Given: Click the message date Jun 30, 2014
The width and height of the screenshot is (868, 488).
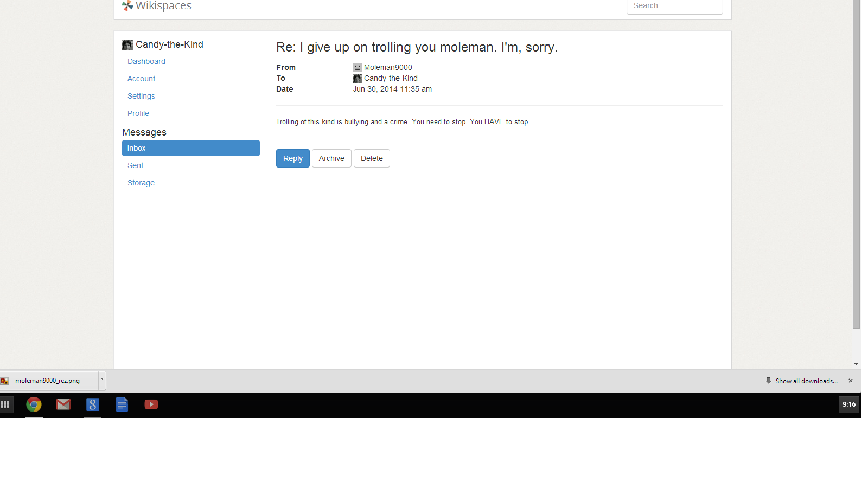Looking at the screenshot, I should [392, 89].
